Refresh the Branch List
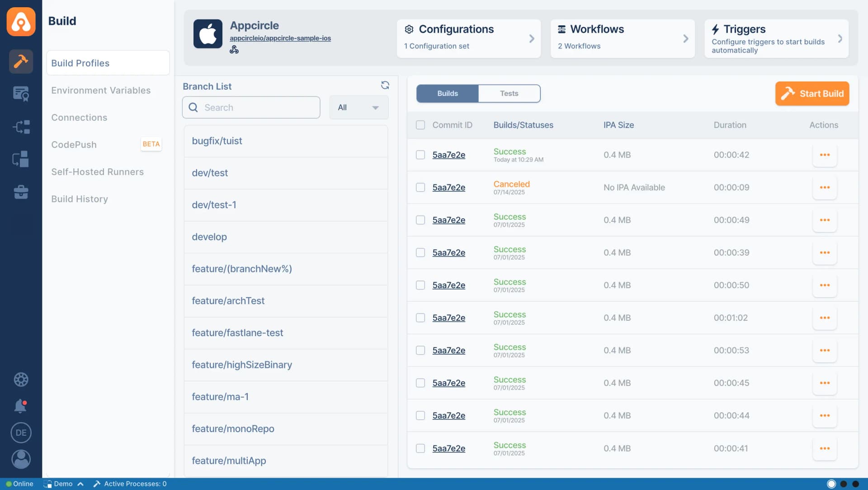 [385, 85]
